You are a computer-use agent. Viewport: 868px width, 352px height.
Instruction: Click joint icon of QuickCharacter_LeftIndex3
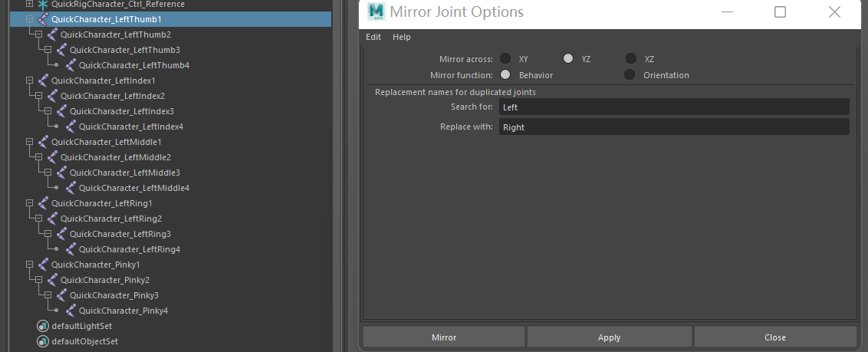[61, 111]
